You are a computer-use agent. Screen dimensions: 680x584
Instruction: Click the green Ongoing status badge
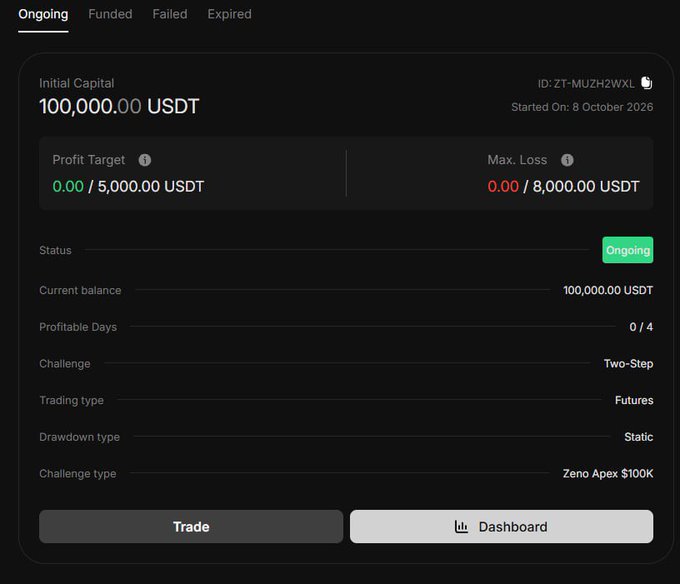tap(628, 250)
